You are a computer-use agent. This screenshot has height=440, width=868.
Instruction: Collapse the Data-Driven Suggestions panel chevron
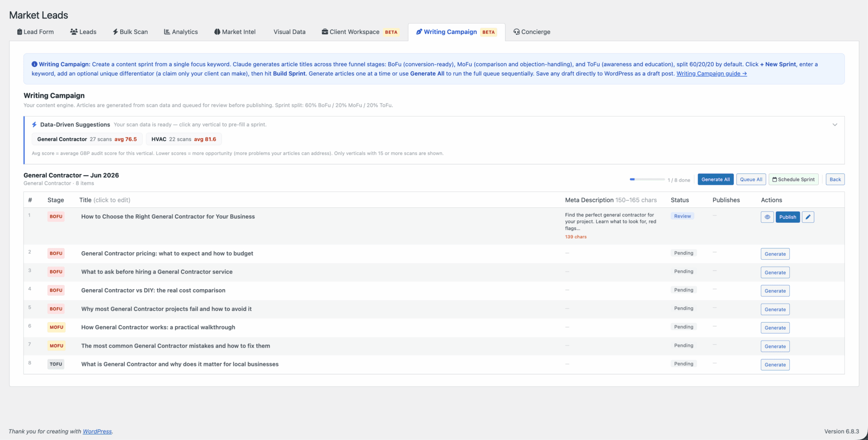point(835,125)
